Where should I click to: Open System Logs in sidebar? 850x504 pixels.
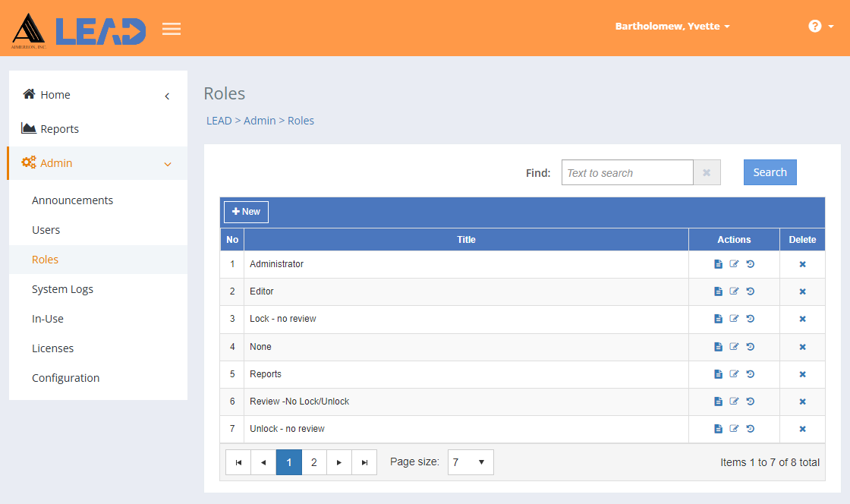[x=62, y=289]
